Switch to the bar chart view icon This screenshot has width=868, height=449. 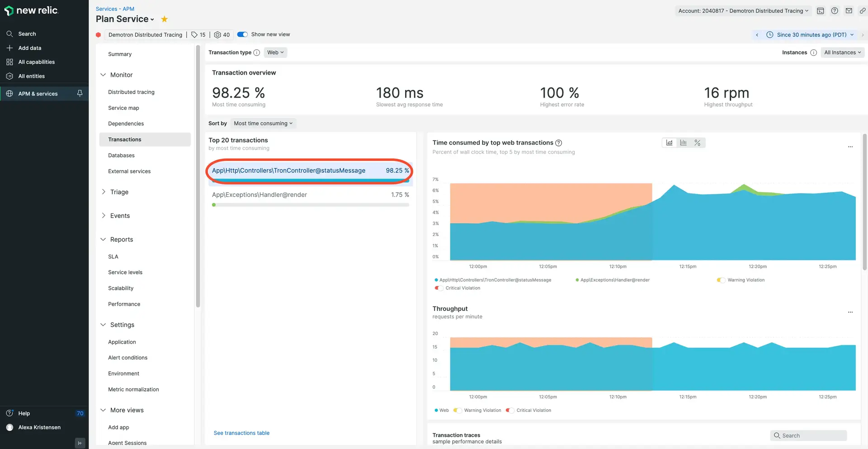tap(684, 143)
